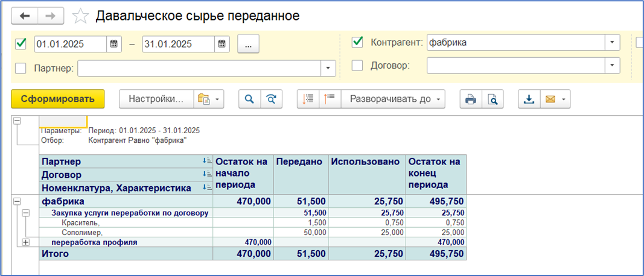Expand the переработка профиля row
Screen dimensions: 644x276
coord(26,242)
